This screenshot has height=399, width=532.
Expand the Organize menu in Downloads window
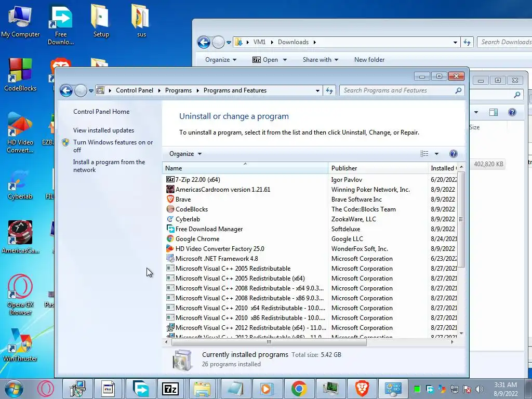tap(220, 60)
